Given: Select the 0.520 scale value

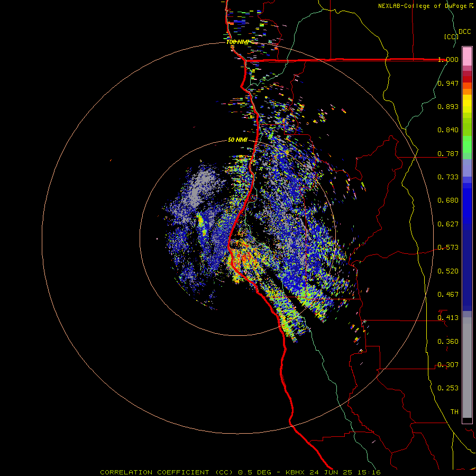Looking at the screenshot, I should click(448, 271).
